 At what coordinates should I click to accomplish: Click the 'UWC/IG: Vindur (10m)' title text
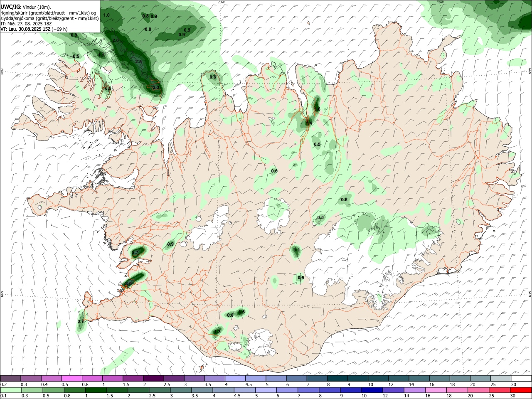(x=25, y=7)
